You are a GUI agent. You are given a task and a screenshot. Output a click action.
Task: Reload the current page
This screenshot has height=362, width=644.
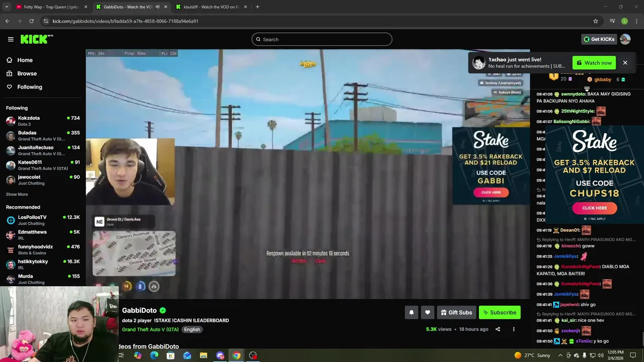click(x=31, y=21)
